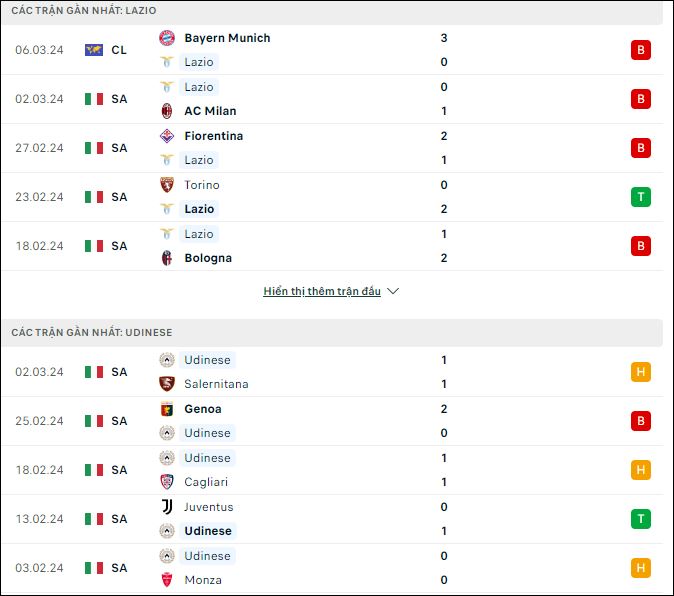Open the Bologna club logo
Screen dimensions: 674x596
coord(167,258)
